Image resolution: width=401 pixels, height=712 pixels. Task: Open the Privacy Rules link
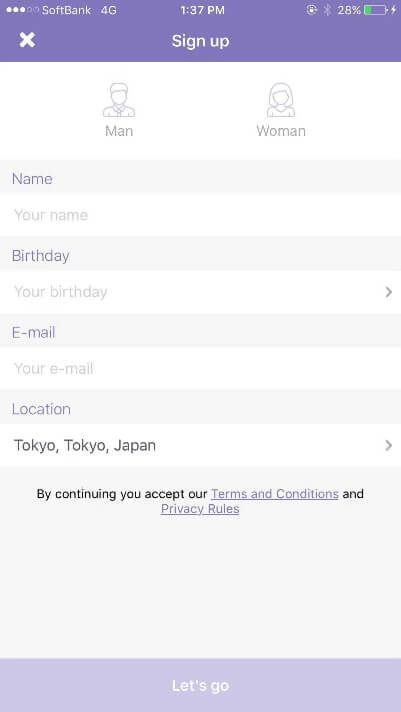tap(200, 509)
